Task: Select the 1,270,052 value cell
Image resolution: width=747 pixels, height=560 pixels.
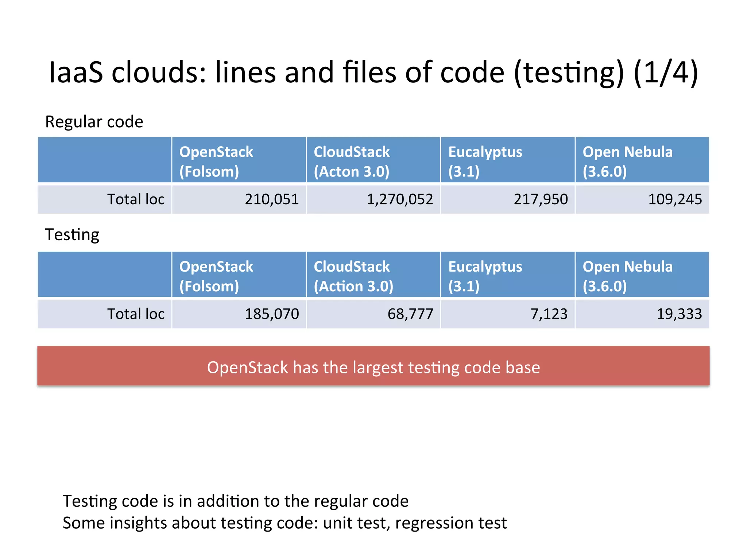Action: click(x=373, y=199)
